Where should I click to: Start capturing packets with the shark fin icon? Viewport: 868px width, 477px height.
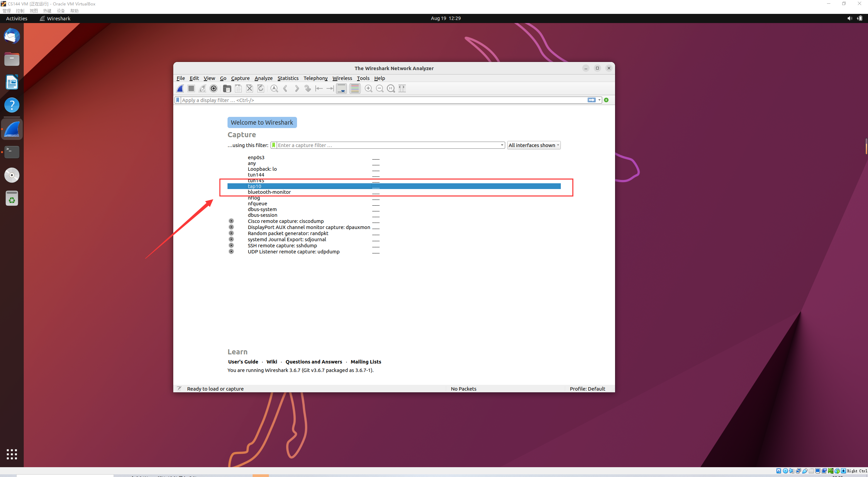click(180, 88)
